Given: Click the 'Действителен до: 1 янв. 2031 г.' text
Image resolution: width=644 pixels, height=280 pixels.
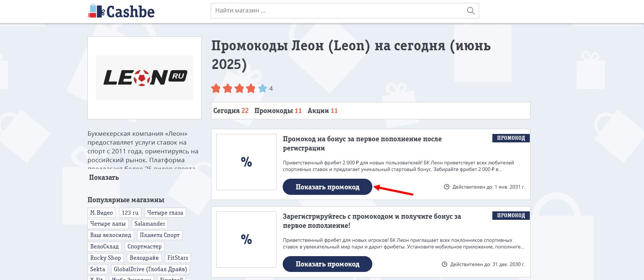Looking at the screenshot, I should [x=489, y=187].
